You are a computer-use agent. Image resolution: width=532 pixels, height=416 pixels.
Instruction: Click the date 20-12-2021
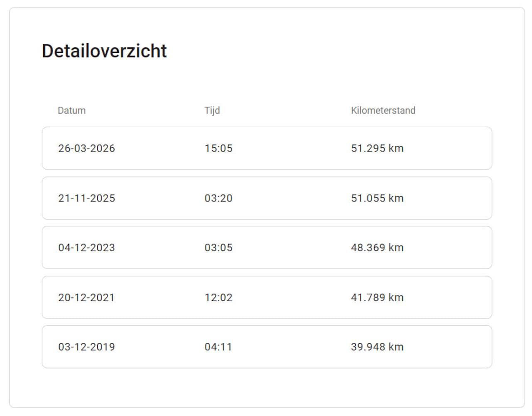(x=86, y=298)
